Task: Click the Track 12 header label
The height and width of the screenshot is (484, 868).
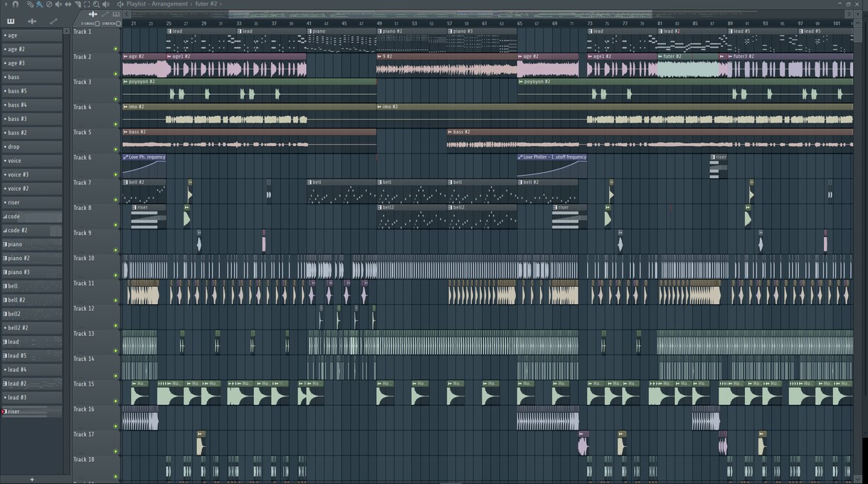Action: point(84,308)
